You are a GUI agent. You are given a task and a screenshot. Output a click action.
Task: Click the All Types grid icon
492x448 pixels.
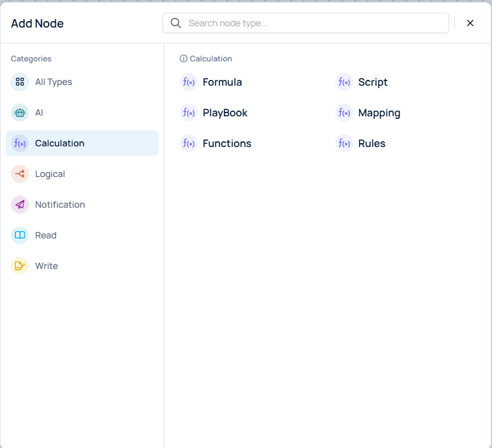(20, 82)
